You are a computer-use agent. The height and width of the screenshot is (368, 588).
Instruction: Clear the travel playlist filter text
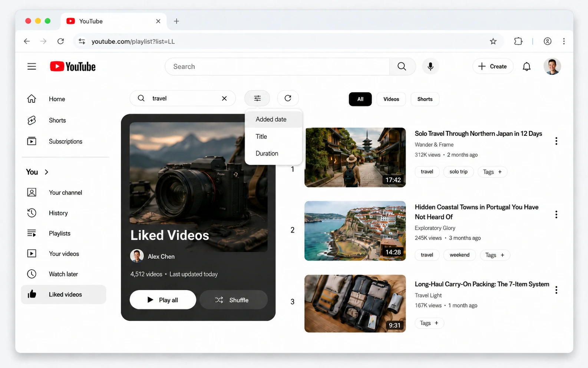pos(224,98)
